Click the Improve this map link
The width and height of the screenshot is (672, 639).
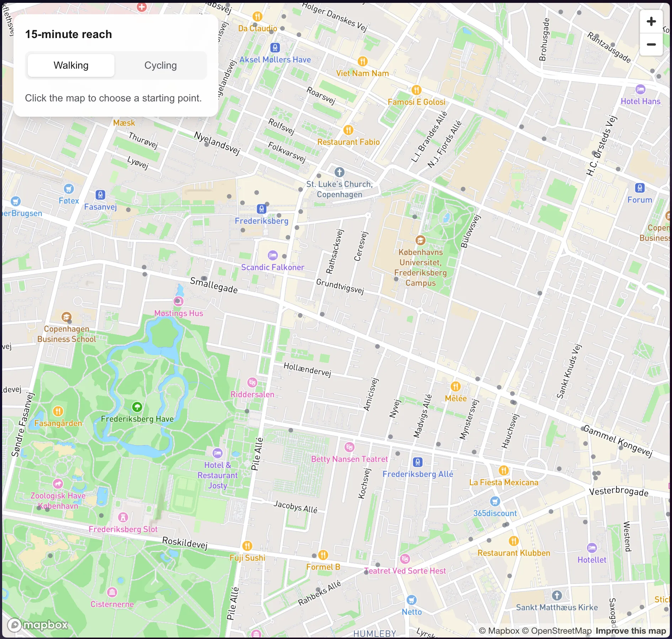click(631, 631)
